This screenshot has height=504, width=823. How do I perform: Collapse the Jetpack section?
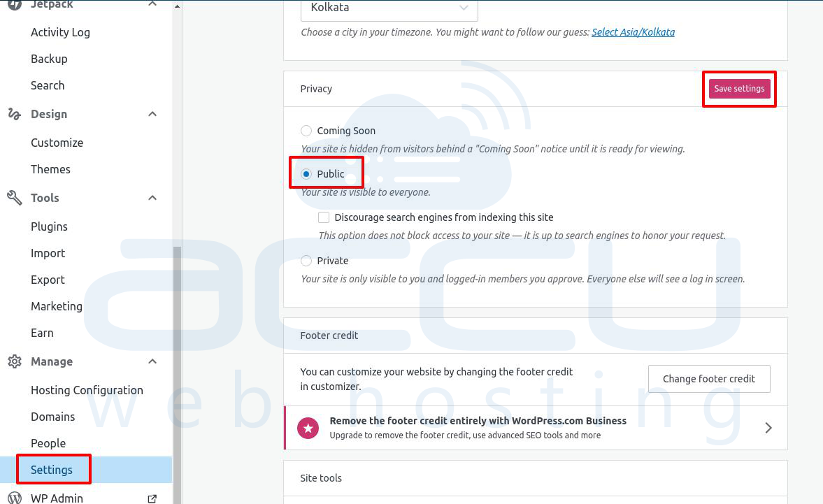tap(152, 4)
